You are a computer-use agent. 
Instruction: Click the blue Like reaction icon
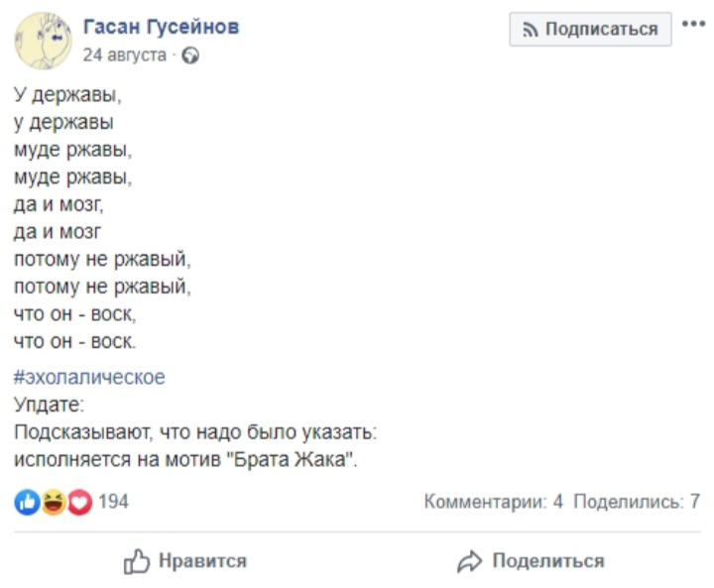point(27,502)
